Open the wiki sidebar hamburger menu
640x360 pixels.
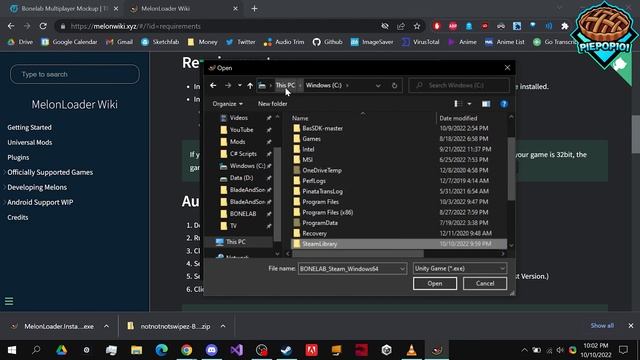(9, 301)
